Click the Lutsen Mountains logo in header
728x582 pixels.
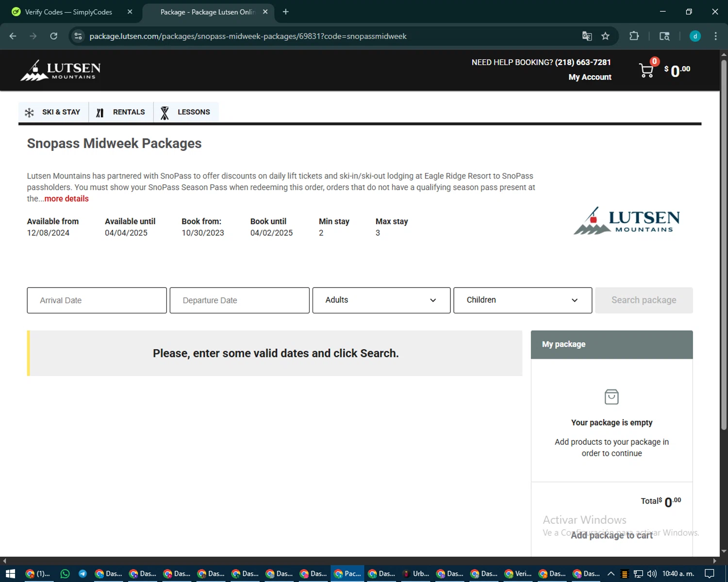[61, 71]
